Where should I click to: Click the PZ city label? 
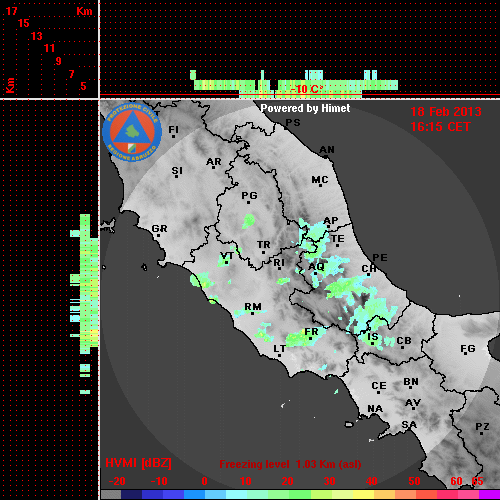(x=482, y=426)
